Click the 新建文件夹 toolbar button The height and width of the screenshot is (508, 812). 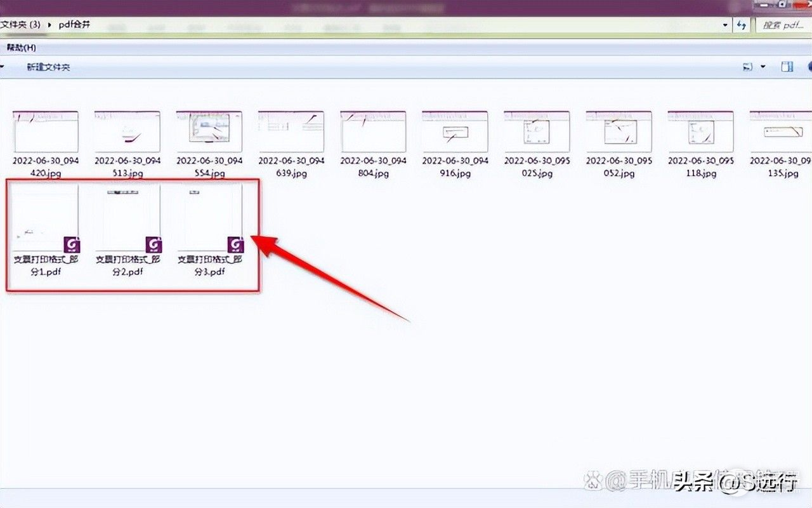pyautogui.click(x=48, y=67)
